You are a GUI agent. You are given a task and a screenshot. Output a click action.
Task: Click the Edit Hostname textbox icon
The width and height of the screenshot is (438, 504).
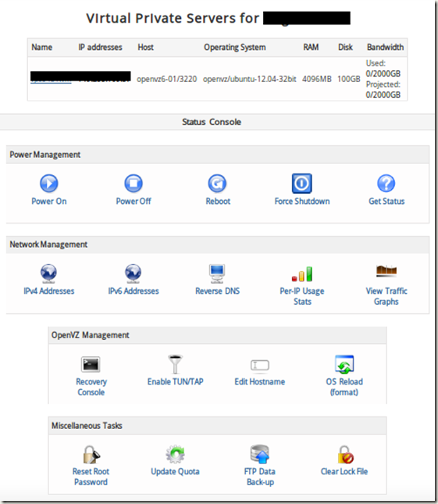260,365
